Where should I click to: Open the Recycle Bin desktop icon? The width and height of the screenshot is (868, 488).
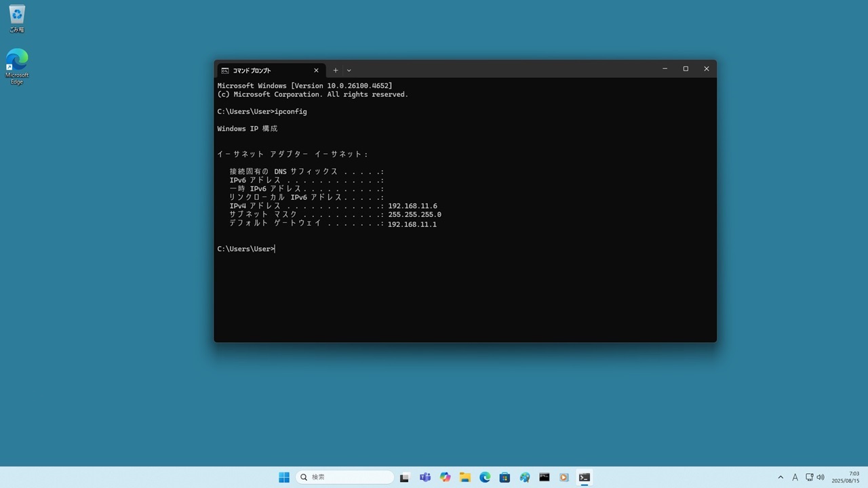coord(17,19)
